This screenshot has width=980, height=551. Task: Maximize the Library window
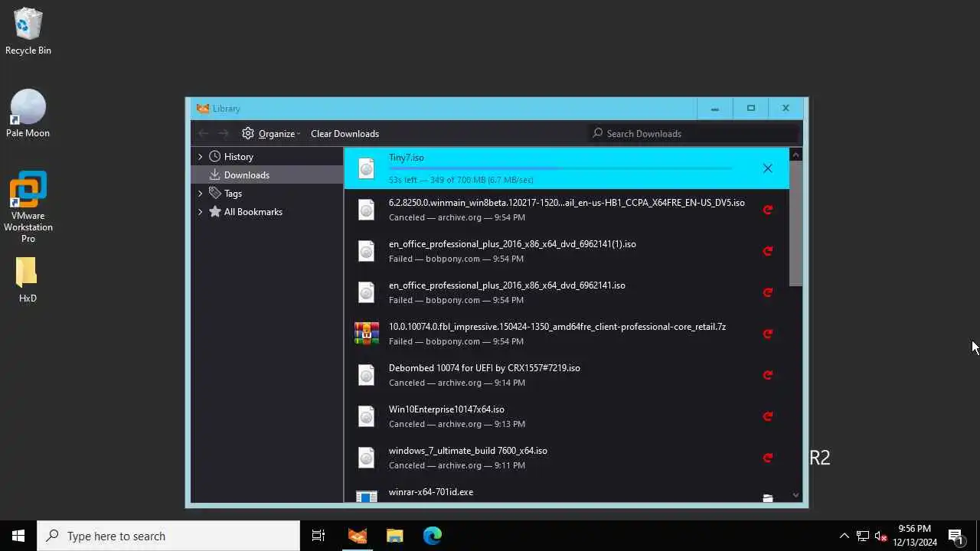click(750, 109)
